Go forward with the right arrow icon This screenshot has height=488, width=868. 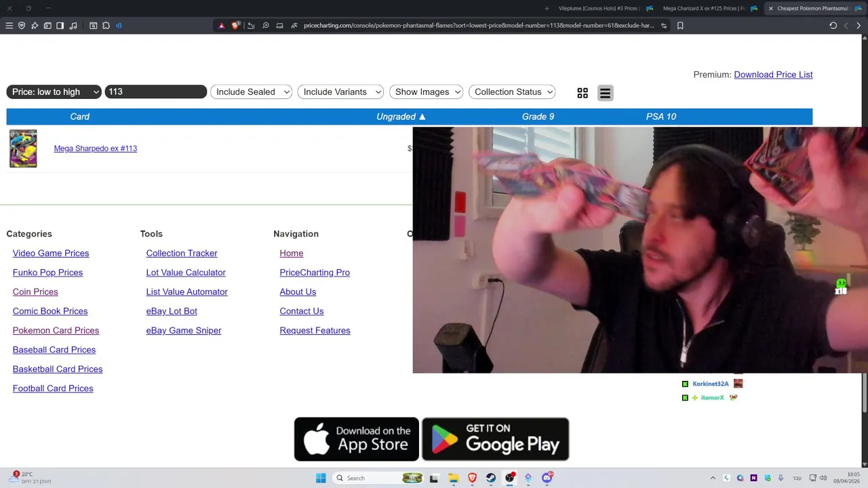click(x=859, y=26)
